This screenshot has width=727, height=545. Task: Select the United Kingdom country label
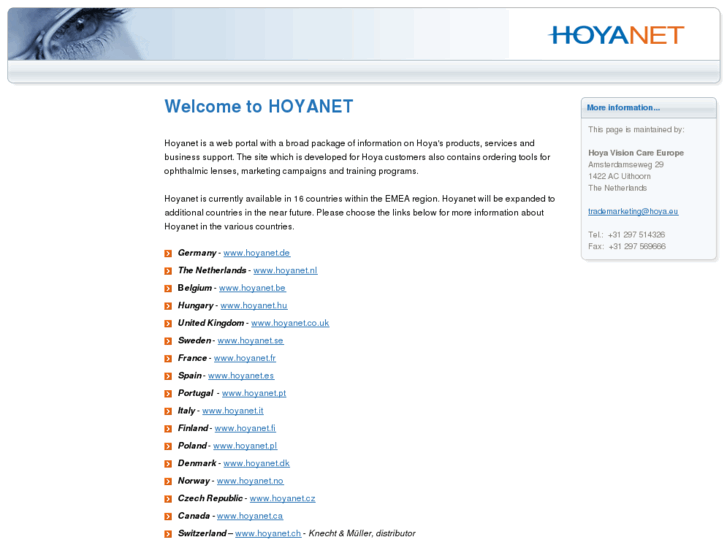pyautogui.click(x=211, y=323)
